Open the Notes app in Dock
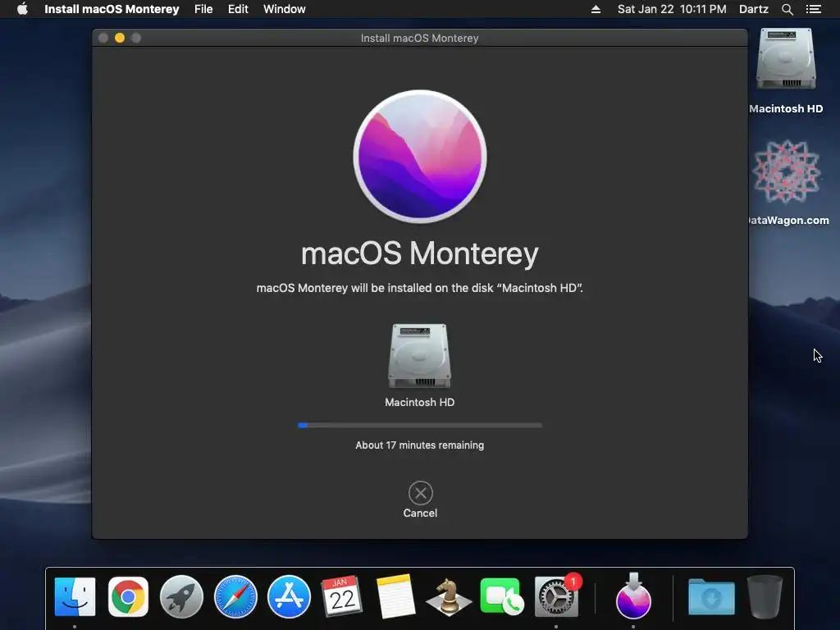This screenshot has height=630, width=840. click(395, 596)
